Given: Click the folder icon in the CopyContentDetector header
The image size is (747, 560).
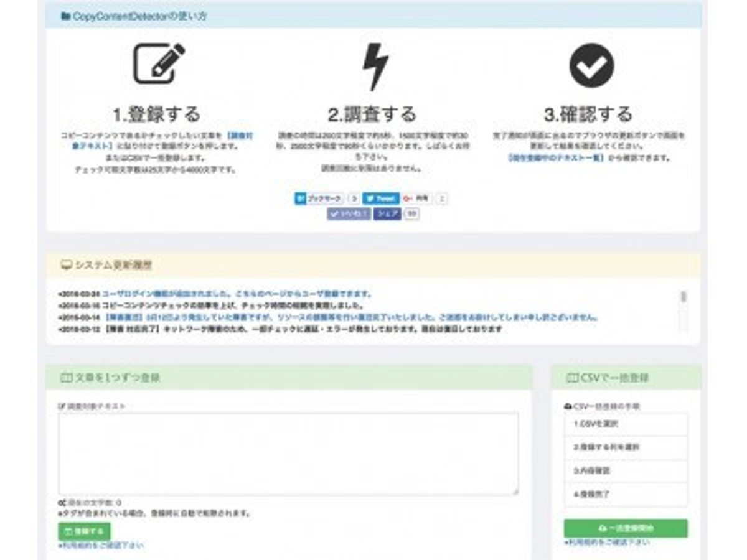Looking at the screenshot, I should pos(65,16).
